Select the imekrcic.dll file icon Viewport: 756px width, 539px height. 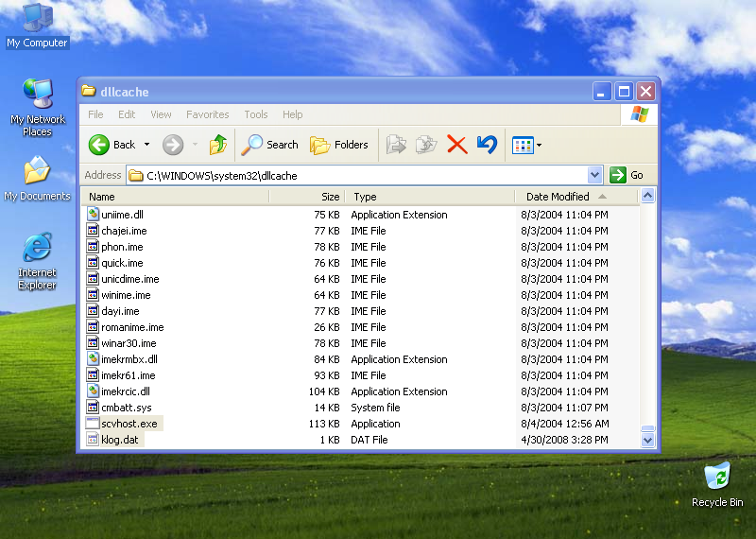pos(93,391)
